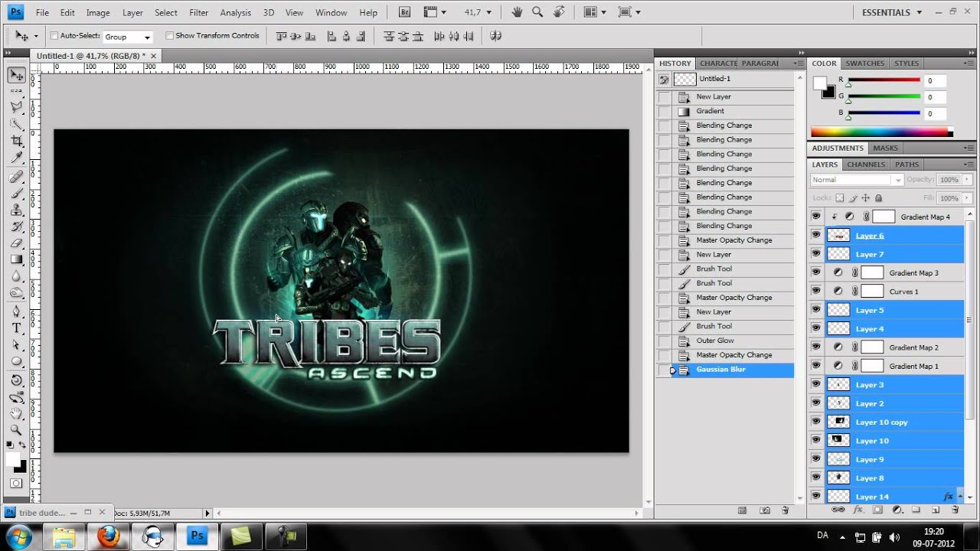This screenshot has height=551, width=980.
Task: Select the Brush tool in the toolbox
Action: 16,194
